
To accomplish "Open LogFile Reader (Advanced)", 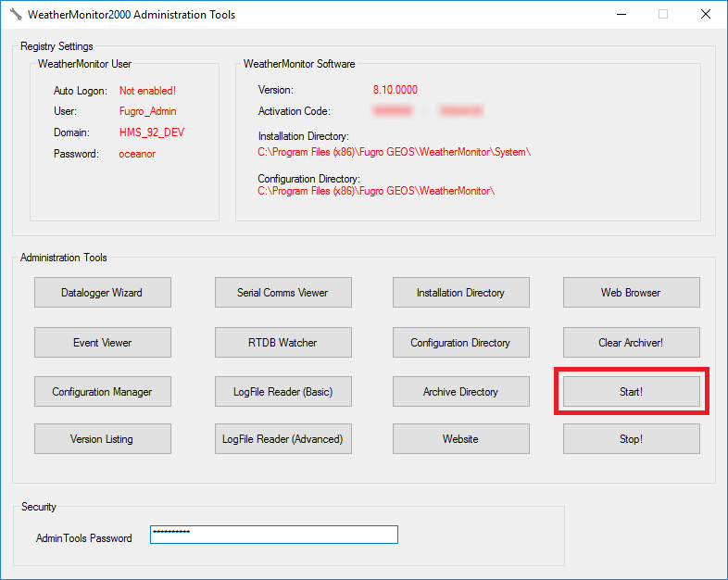I will (x=283, y=439).
